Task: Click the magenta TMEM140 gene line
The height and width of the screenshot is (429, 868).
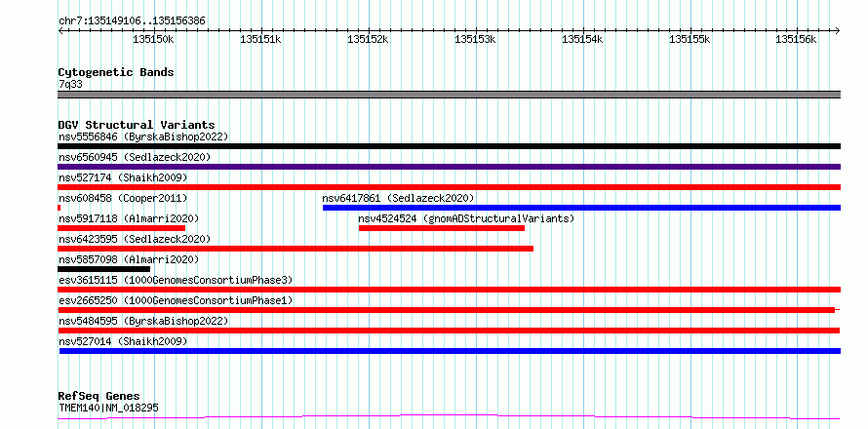Action: pos(449,417)
